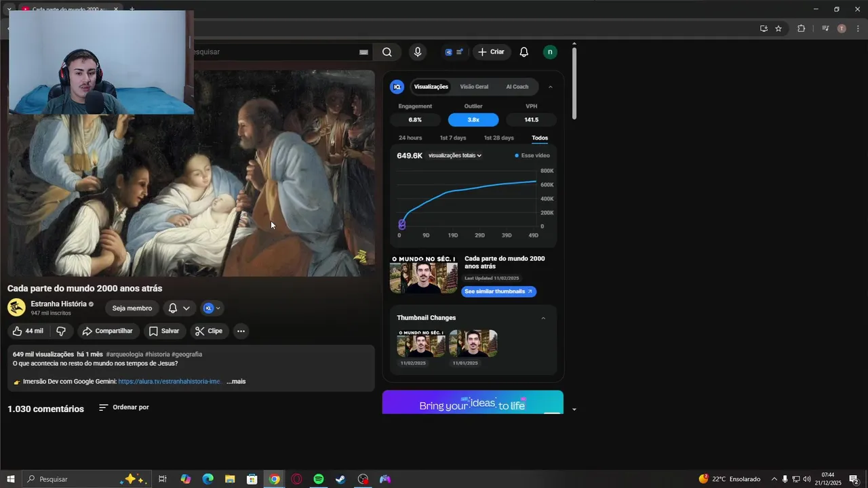
Task: Collapse the Thumbnail Changes section
Action: pyautogui.click(x=543, y=318)
